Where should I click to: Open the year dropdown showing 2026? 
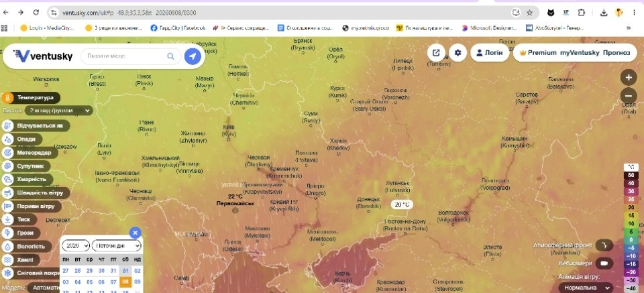76,245
